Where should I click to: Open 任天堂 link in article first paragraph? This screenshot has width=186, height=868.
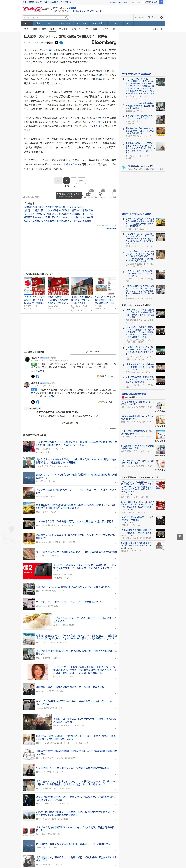pos(50,50)
